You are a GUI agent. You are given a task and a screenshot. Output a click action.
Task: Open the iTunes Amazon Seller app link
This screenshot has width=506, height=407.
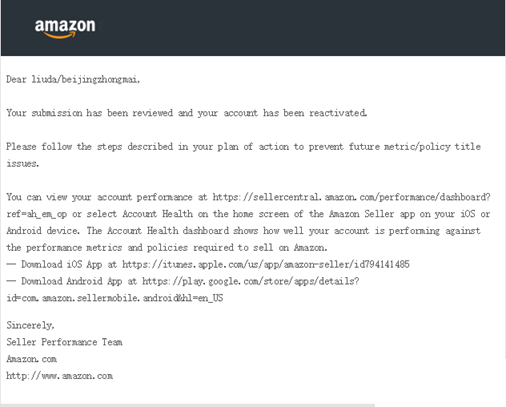click(266, 264)
